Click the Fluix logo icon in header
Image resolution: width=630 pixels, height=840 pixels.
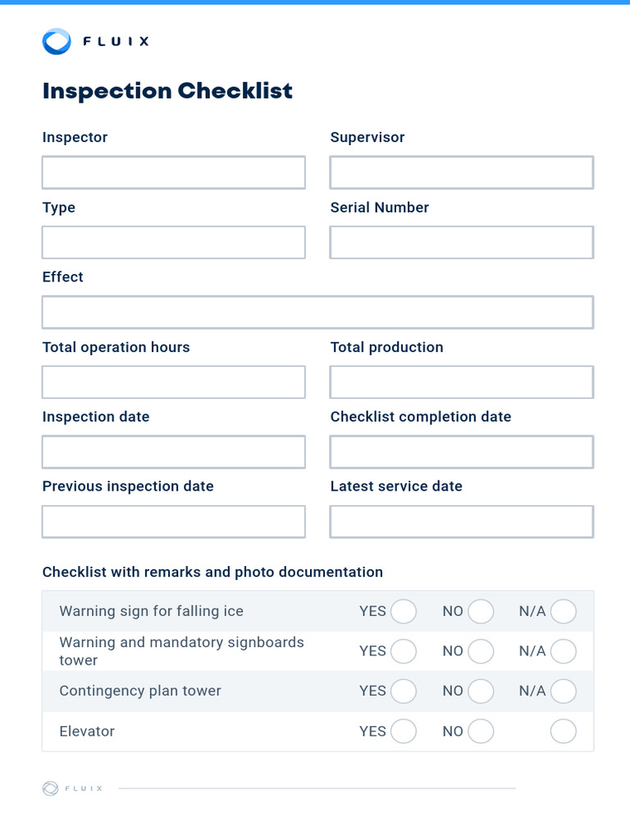click(x=57, y=41)
